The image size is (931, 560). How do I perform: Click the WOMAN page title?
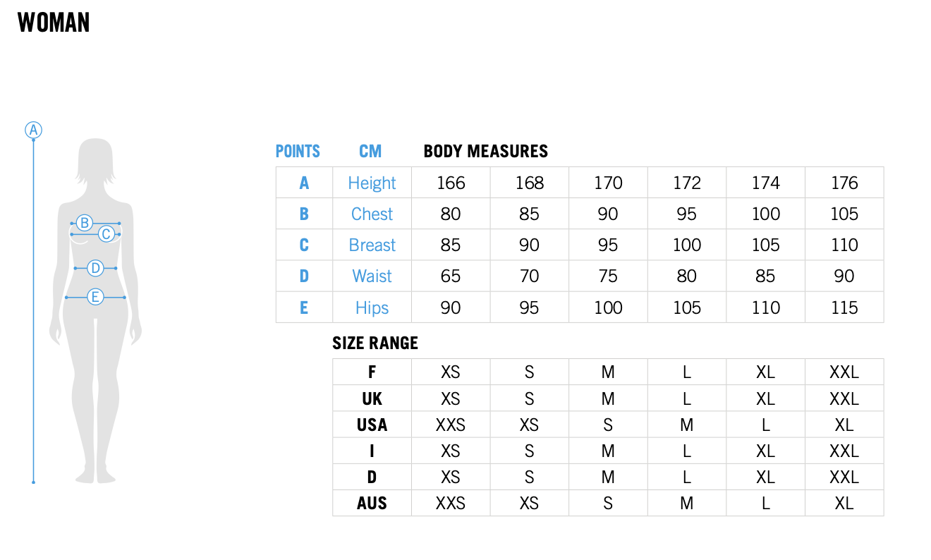[x=54, y=23]
